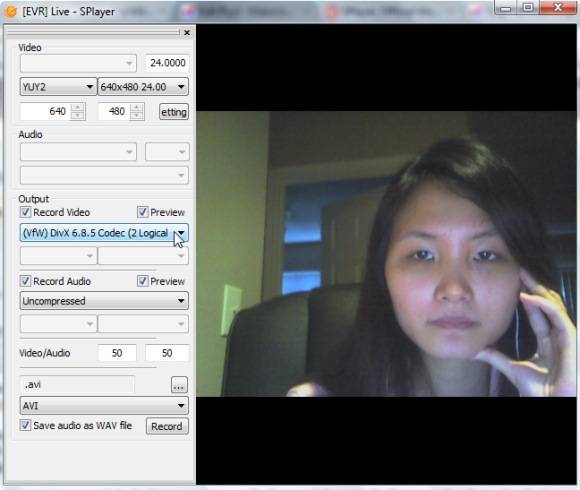Open the YUY2 color format dropdown
Screen dimensions: 580x490
click(58, 87)
